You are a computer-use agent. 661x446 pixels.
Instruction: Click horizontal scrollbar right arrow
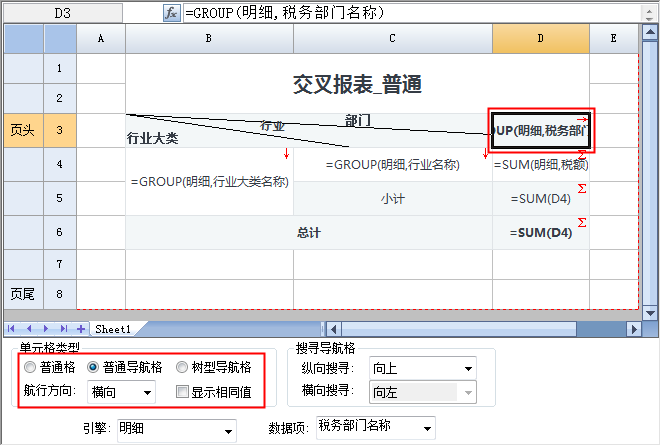pos(632,328)
